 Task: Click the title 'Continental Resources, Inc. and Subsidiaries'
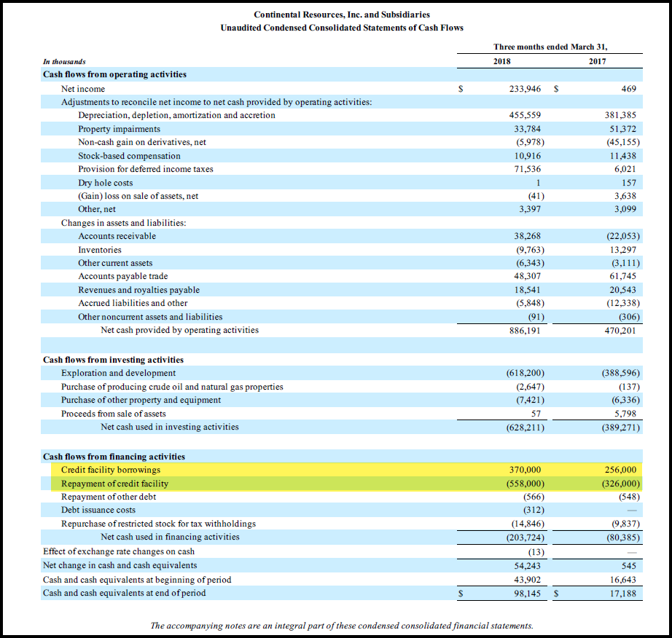[x=342, y=15]
